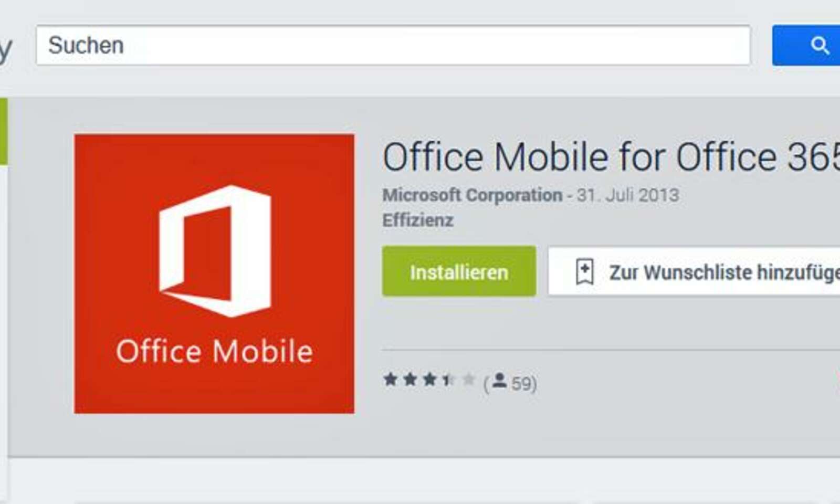The image size is (840, 504).
Task: Click the bookmark icon on the wishlist button
Action: [x=584, y=272]
